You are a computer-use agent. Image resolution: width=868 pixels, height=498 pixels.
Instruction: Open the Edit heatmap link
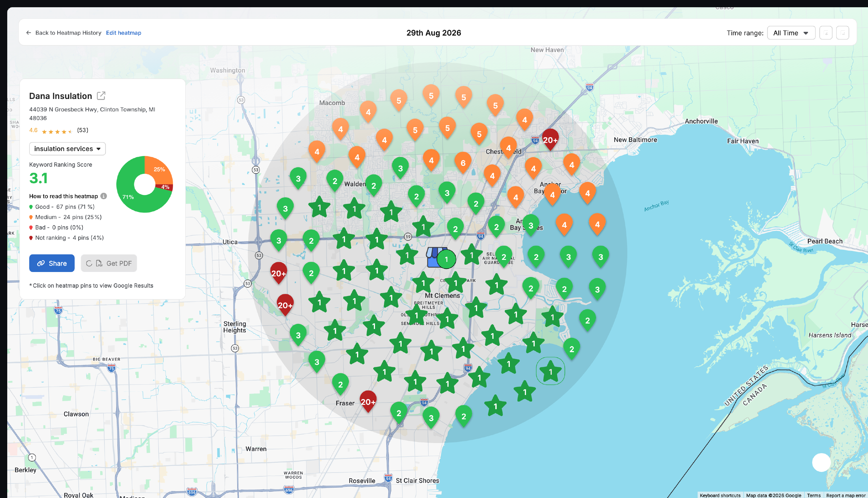pos(124,33)
